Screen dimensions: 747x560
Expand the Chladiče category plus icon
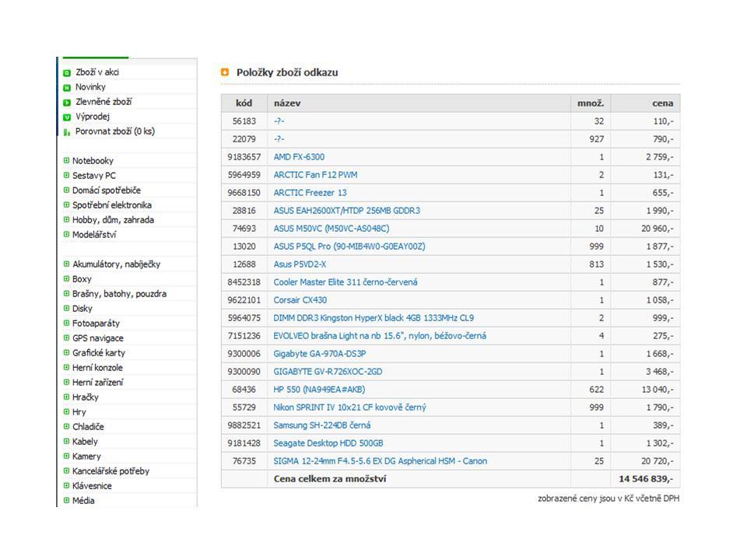(x=66, y=426)
